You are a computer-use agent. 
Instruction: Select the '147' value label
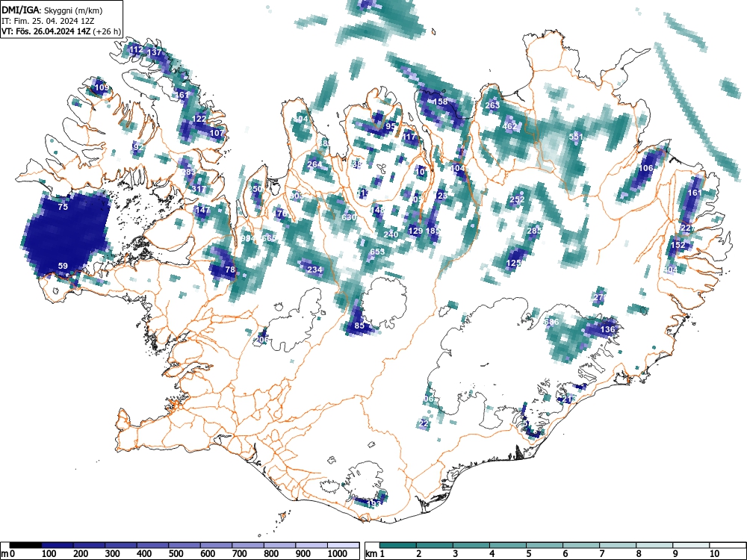click(x=202, y=210)
